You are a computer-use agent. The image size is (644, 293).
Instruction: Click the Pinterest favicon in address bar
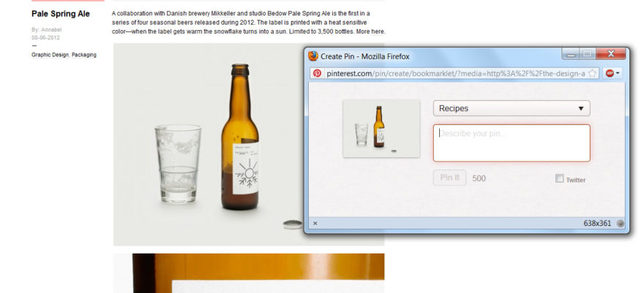tap(317, 74)
